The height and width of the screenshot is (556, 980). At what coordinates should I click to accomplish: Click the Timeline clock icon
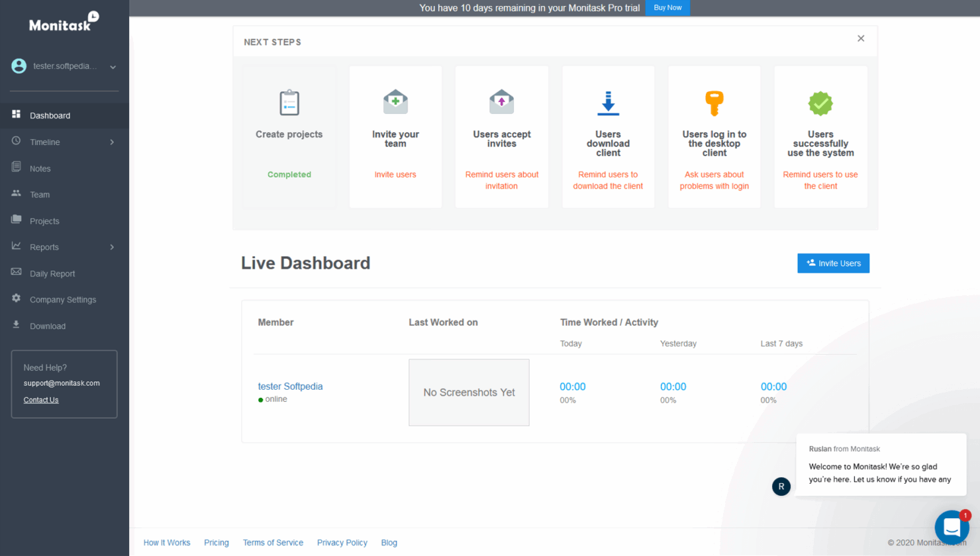coord(17,141)
